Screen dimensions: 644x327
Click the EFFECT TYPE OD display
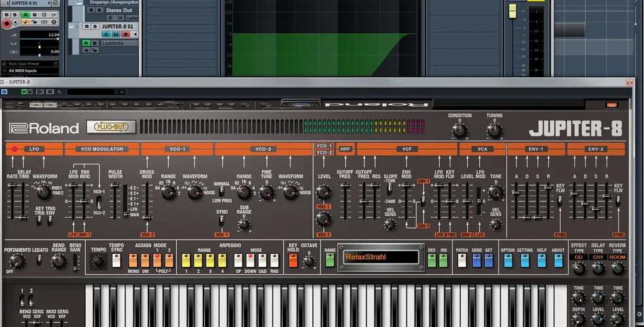click(579, 257)
